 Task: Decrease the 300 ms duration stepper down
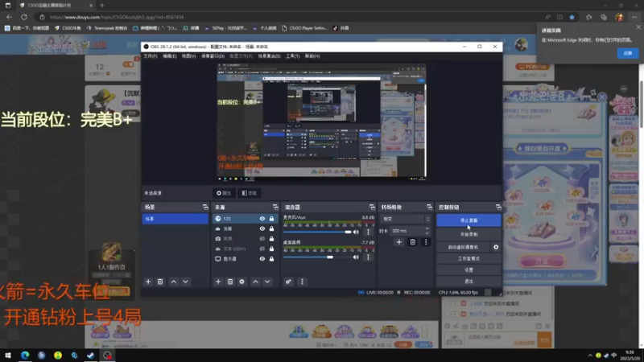point(427,232)
